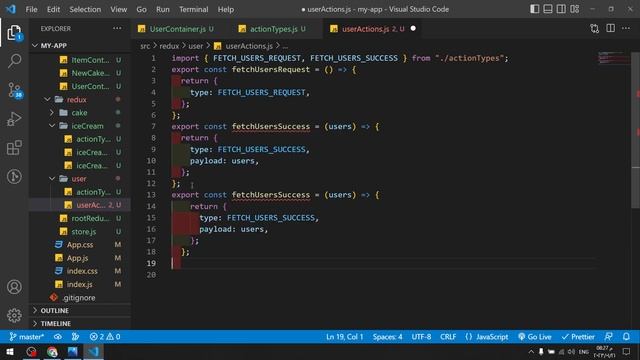The height and width of the screenshot is (360, 640).
Task: Open the Go menu
Action: tap(141, 9)
